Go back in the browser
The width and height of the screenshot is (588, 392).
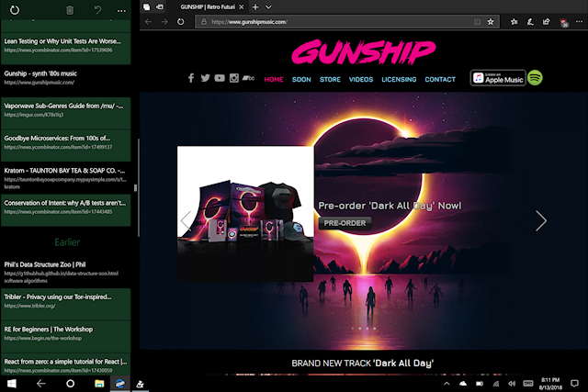148,22
